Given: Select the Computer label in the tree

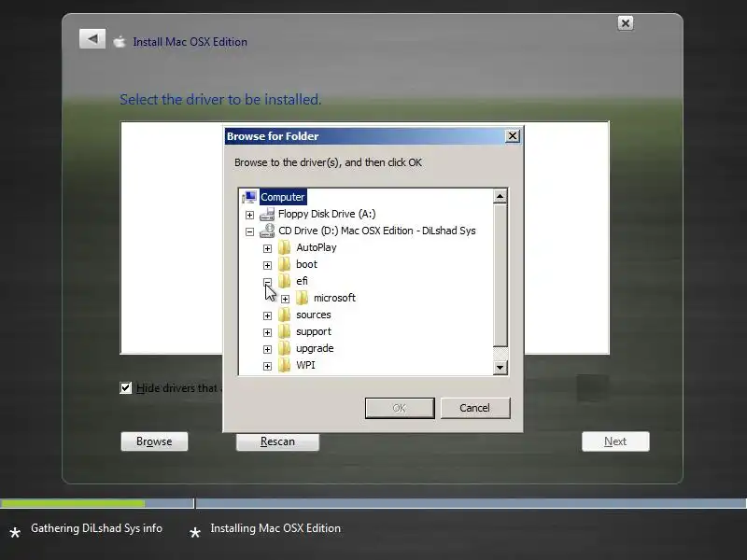Looking at the screenshot, I should [283, 197].
